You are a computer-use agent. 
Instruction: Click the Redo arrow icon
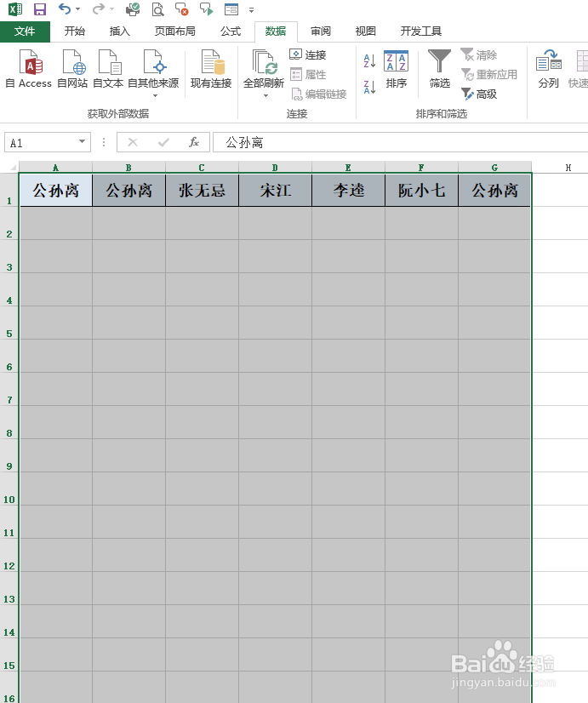[x=98, y=9]
